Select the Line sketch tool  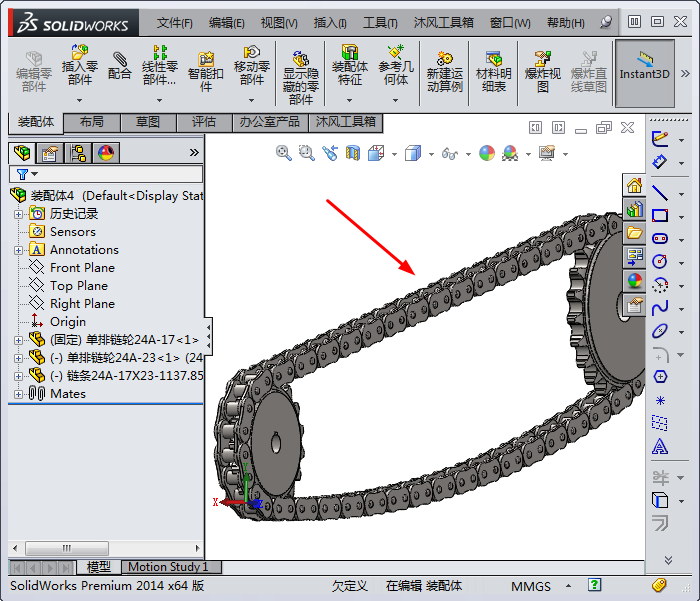(660, 192)
